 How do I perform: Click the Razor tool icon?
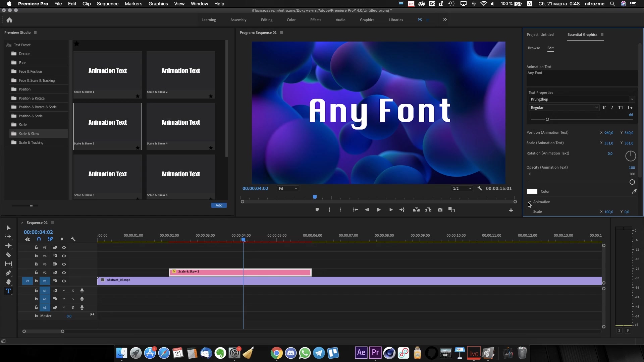(x=8, y=255)
